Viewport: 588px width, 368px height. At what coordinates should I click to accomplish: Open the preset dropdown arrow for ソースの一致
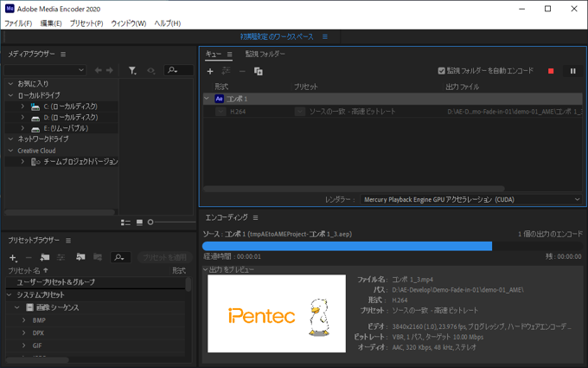300,112
